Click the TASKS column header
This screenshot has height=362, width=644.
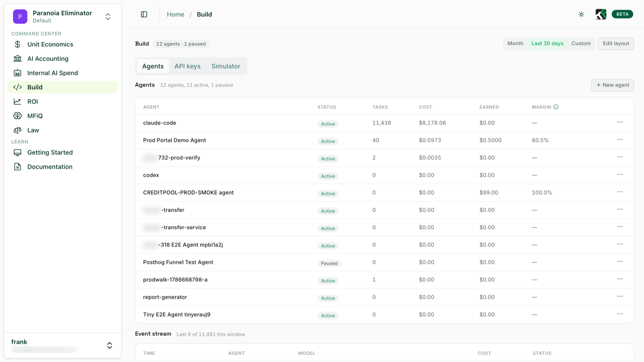tap(380, 107)
